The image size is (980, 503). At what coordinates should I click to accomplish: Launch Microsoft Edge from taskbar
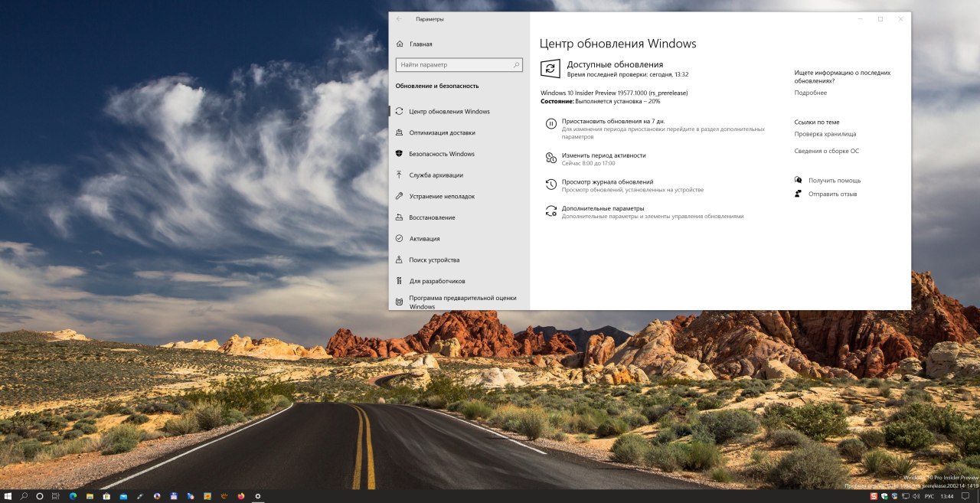pos(73,496)
